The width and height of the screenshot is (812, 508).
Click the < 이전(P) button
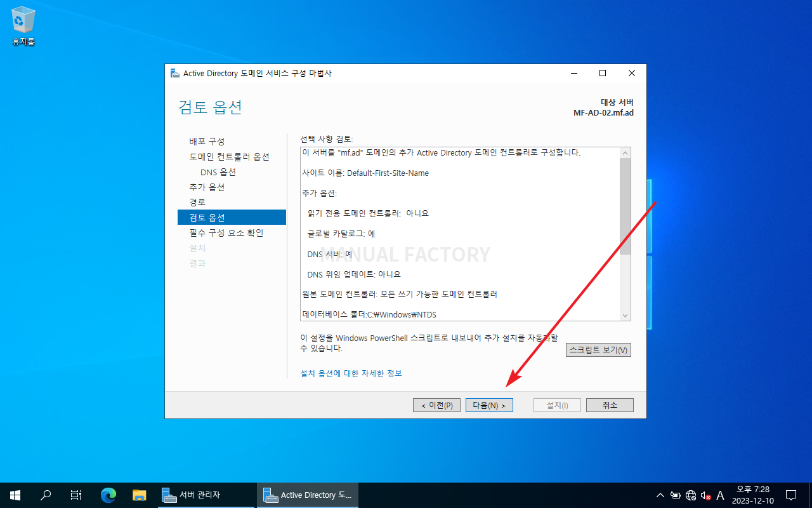[x=436, y=405]
